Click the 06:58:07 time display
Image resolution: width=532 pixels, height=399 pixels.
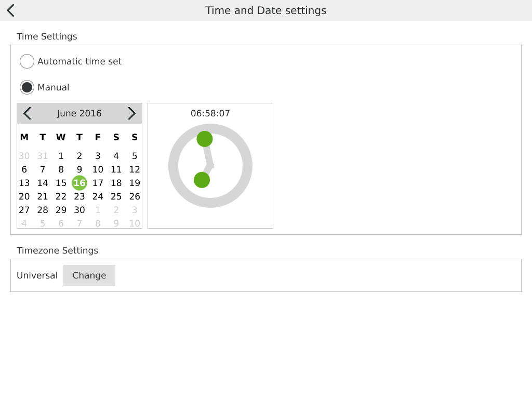click(x=210, y=113)
